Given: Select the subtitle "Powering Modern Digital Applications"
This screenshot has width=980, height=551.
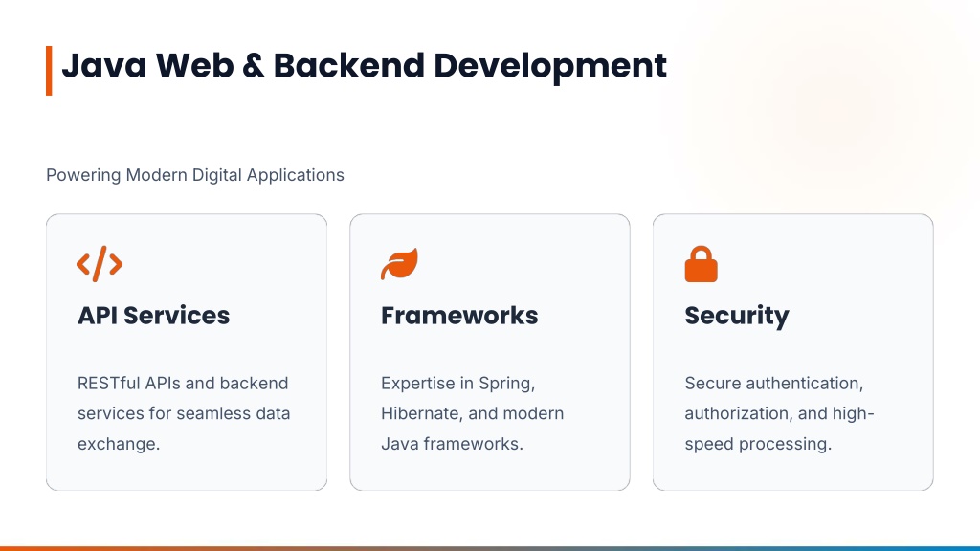Looking at the screenshot, I should coord(195,175).
